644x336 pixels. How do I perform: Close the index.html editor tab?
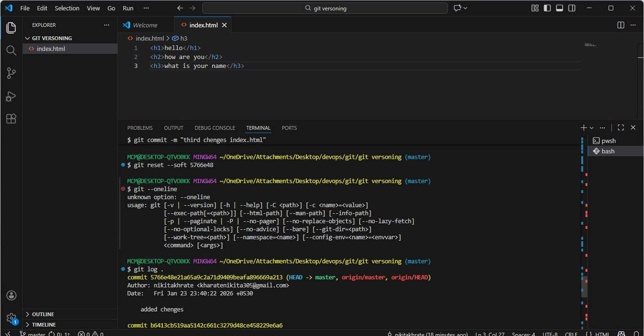224,25
